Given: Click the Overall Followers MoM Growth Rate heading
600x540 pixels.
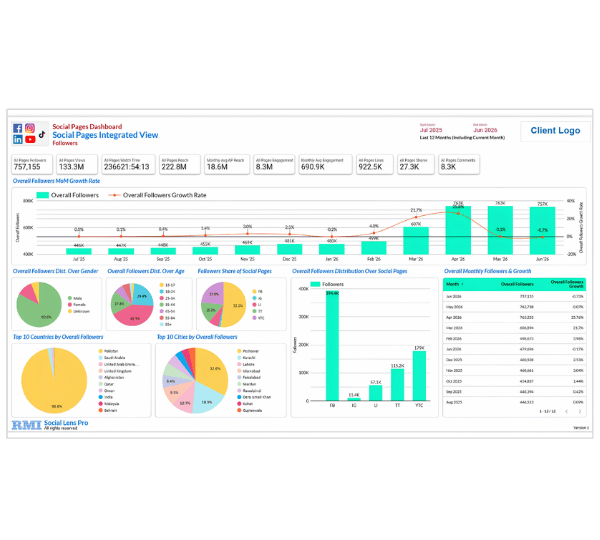Looking at the screenshot, I should [56, 181].
